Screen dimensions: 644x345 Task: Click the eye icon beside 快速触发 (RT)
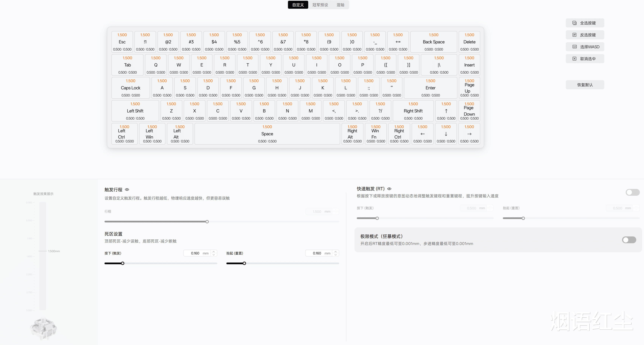[x=389, y=189]
